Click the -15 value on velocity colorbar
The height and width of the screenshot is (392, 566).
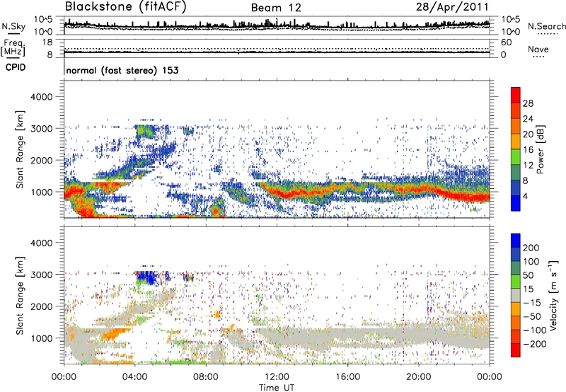coord(531,303)
